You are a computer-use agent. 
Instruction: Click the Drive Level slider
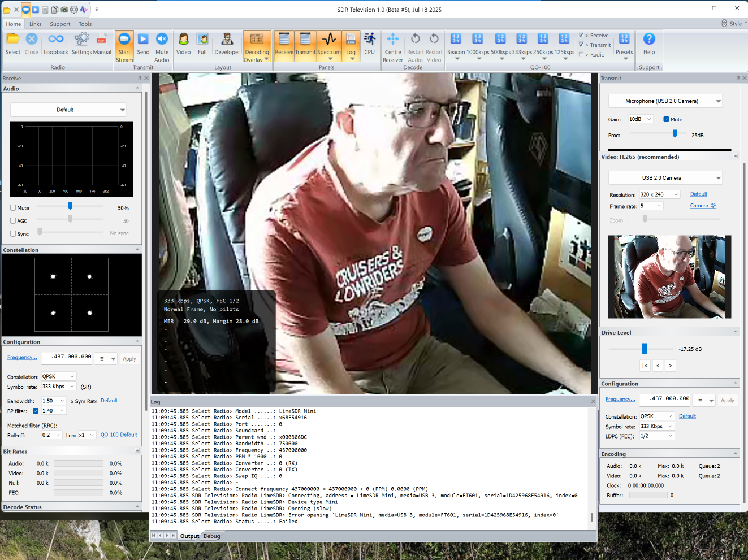pyautogui.click(x=641, y=349)
